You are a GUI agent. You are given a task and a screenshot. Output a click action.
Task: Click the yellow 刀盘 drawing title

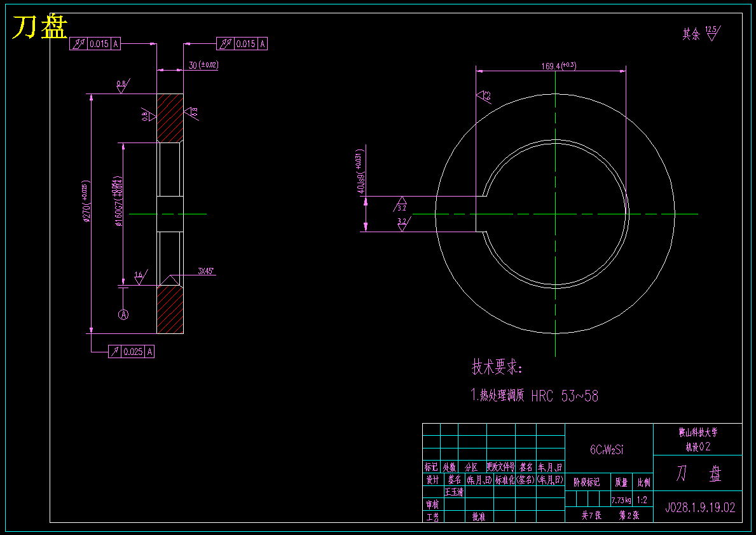point(40,27)
